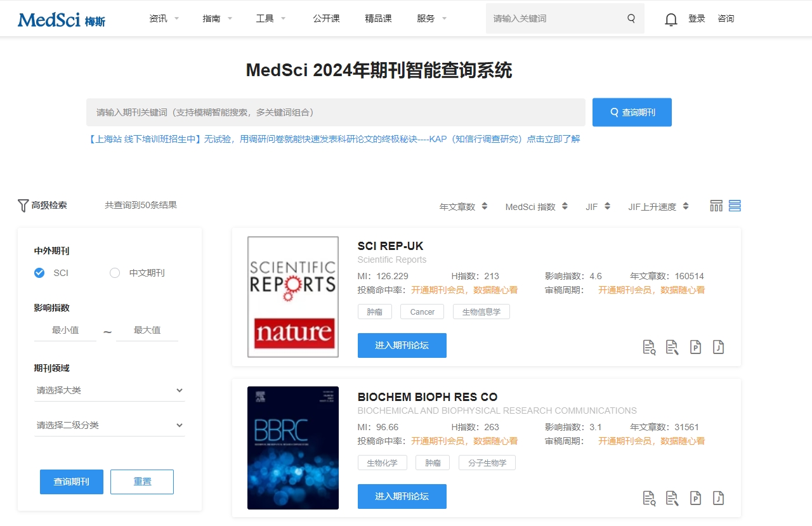Open the SCI REP-UK journal title
This screenshot has height=526, width=812.
pyautogui.click(x=390, y=246)
